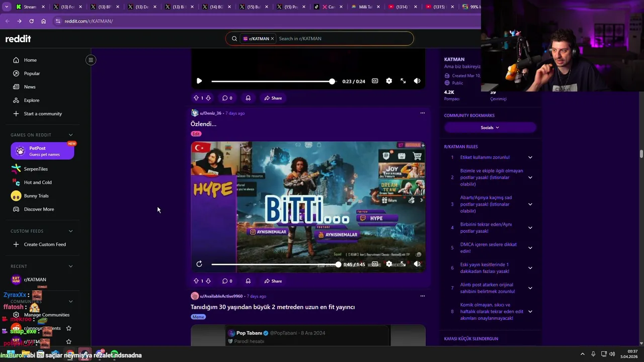Go back in the browser
The image size is (644, 362).
click(x=7, y=21)
